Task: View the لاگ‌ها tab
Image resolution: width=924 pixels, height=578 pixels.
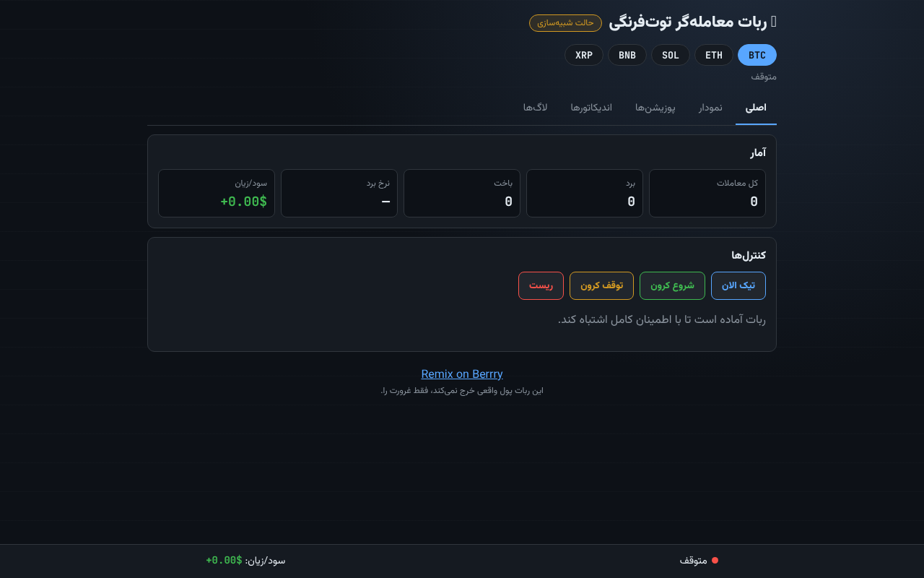Action: (536, 108)
